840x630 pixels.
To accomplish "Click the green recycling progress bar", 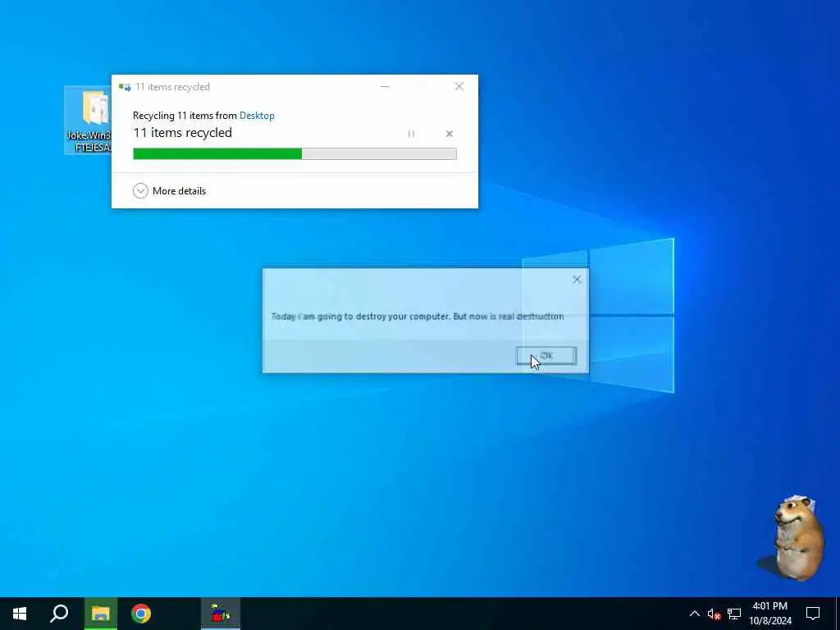I will [294, 153].
